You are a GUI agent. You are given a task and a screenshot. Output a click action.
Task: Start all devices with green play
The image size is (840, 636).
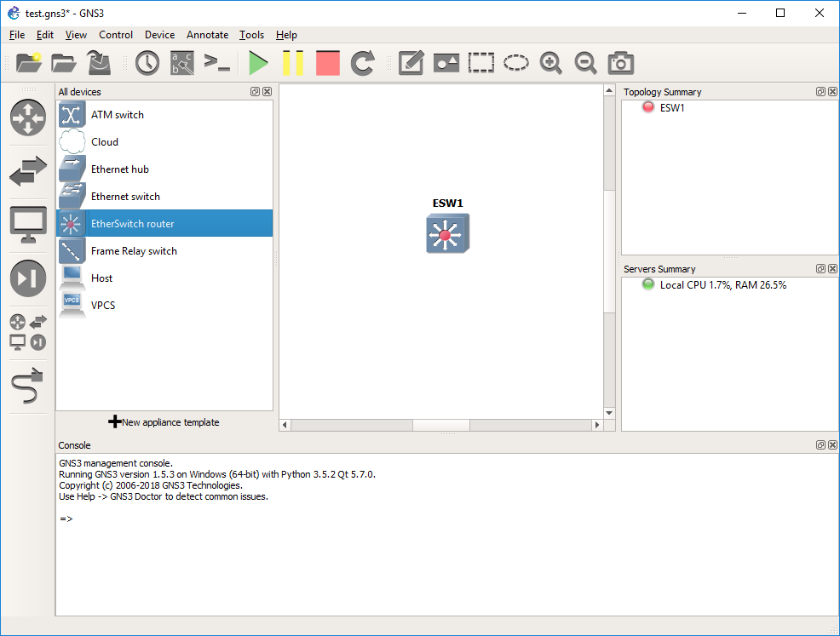pos(258,63)
